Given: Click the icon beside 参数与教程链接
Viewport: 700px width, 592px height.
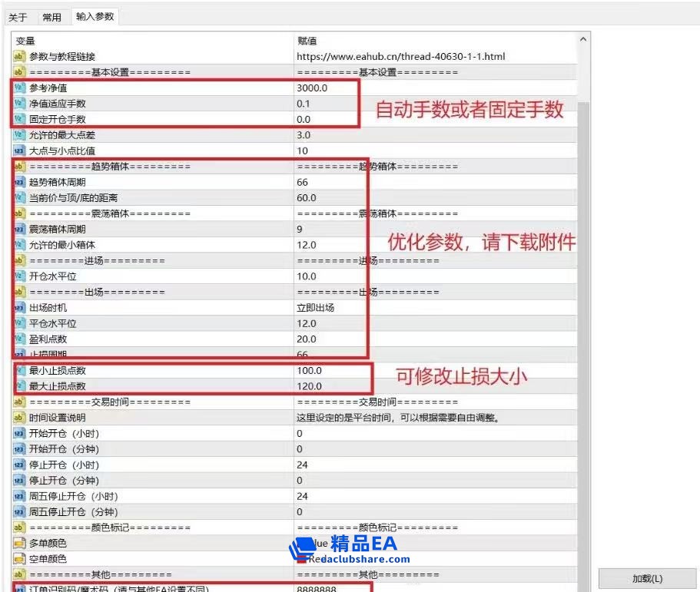Looking at the screenshot, I should pos(19,56).
